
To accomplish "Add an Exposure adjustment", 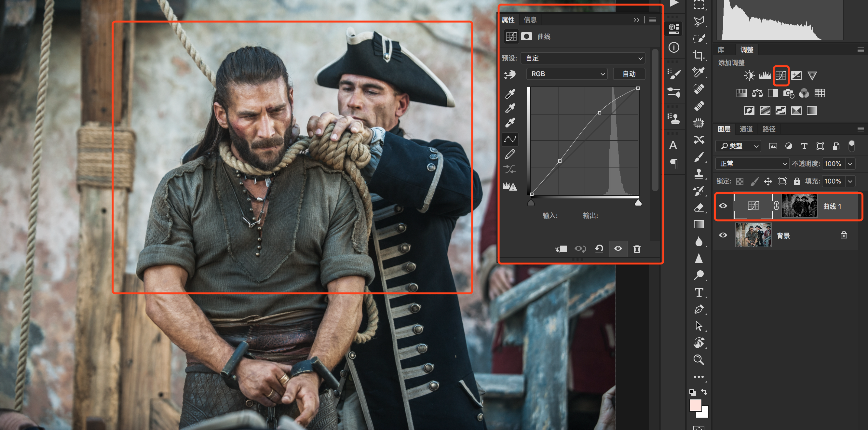I will [x=796, y=75].
